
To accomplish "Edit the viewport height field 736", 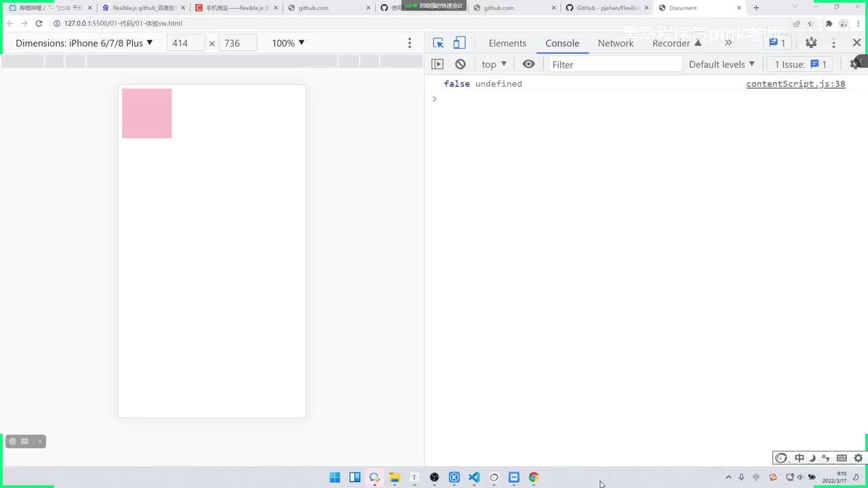I will pos(237,43).
